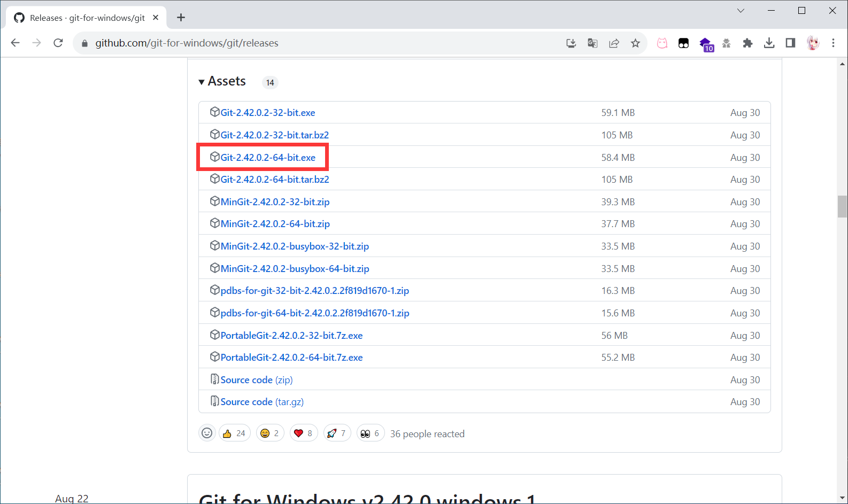This screenshot has width=848, height=504.
Task: Open the translate page icon
Action: [x=592, y=43]
